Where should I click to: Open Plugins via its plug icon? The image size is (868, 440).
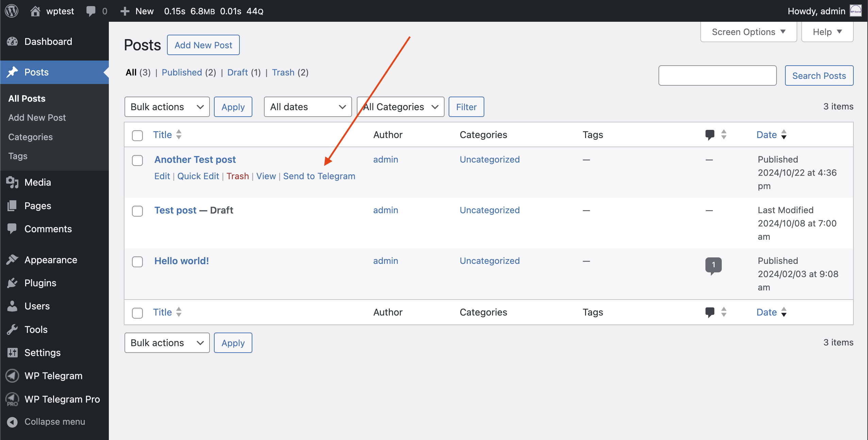[x=12, y=283]
